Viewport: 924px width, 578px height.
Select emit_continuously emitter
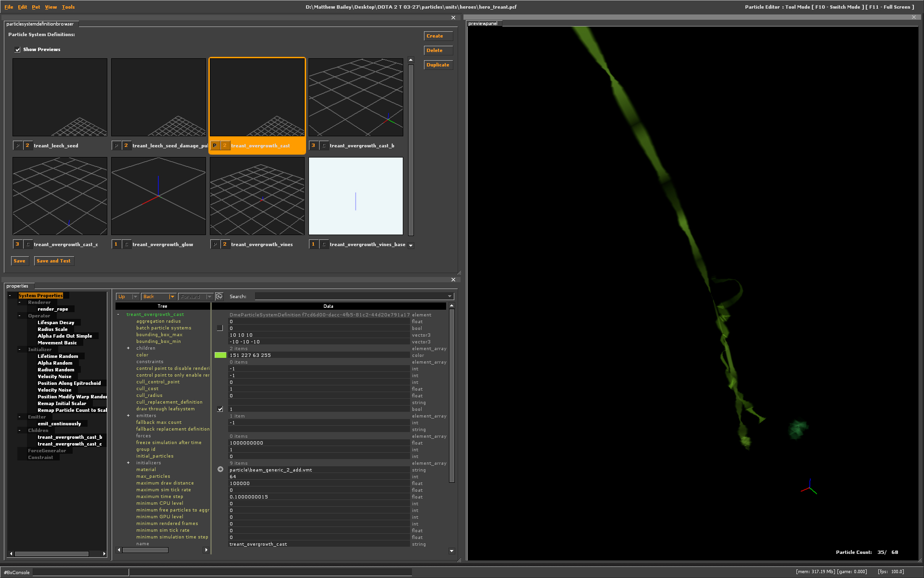tap(59, 424)
